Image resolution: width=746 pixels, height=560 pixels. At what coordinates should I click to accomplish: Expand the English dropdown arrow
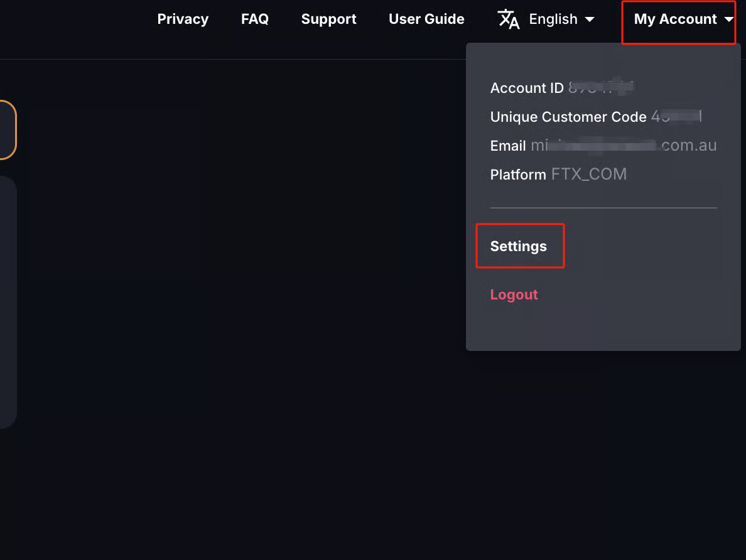(590, 19)
